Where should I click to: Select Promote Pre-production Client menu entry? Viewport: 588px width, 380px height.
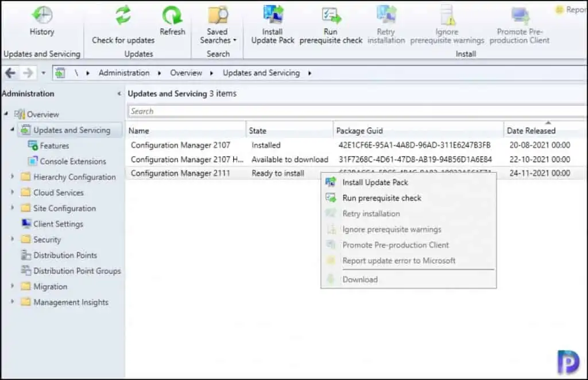click(x=409, y=245)
